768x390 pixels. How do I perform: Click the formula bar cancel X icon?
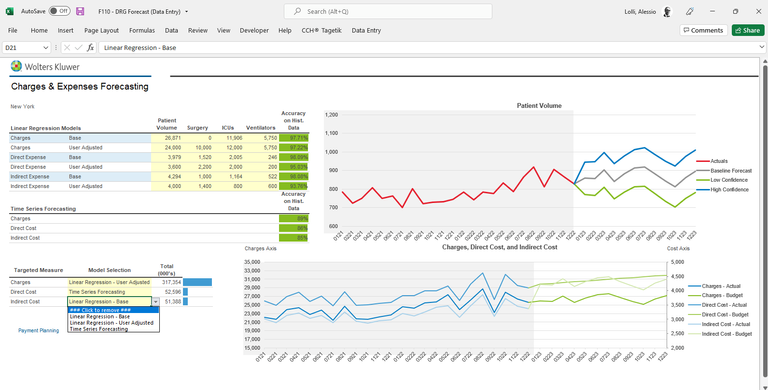pyautogui.click(x=67, y=48)
